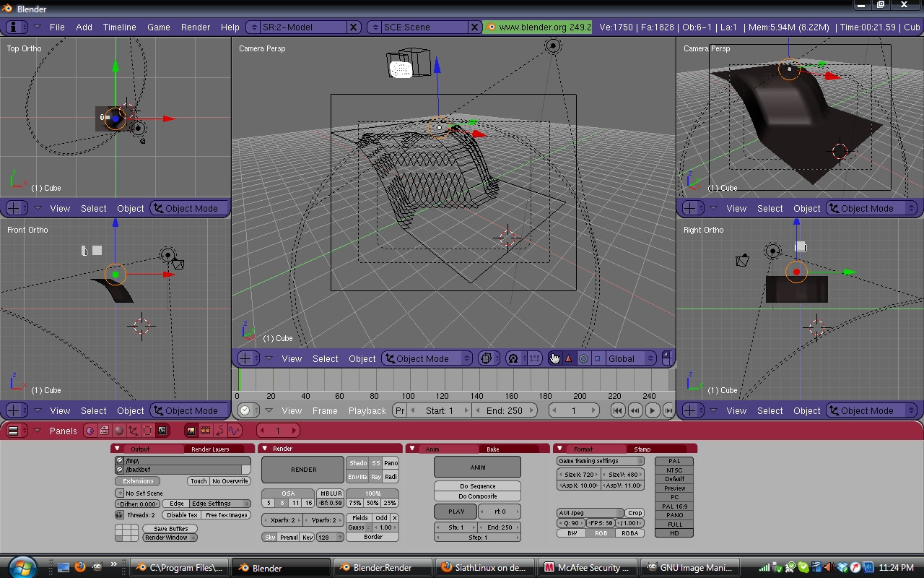
Task: Open window type selector in Camera Persp header
Action: [248, 358]
